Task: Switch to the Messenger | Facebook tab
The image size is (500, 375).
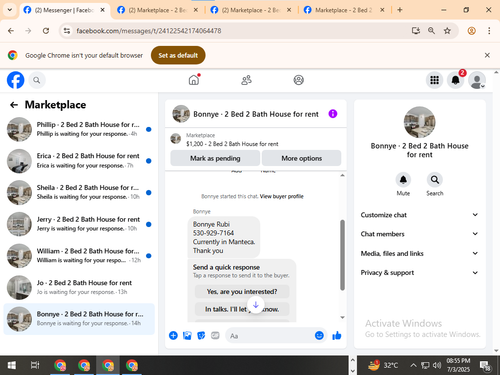Action: click(x=64, y=10)
